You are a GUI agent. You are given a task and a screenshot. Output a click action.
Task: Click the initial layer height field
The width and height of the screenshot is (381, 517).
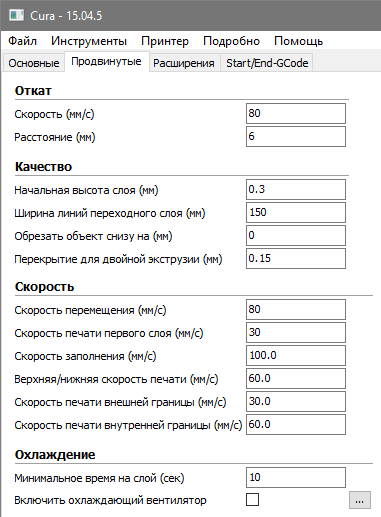point(296,189)
